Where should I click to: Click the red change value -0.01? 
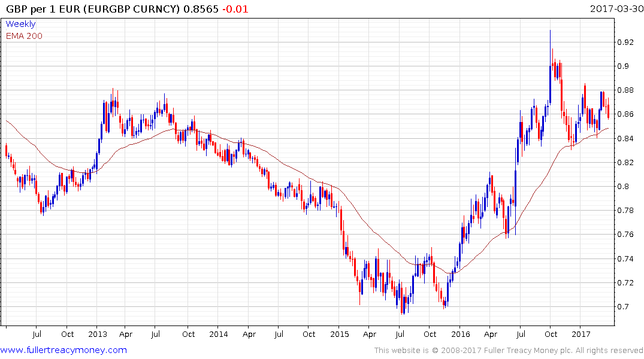pos(235,9)
